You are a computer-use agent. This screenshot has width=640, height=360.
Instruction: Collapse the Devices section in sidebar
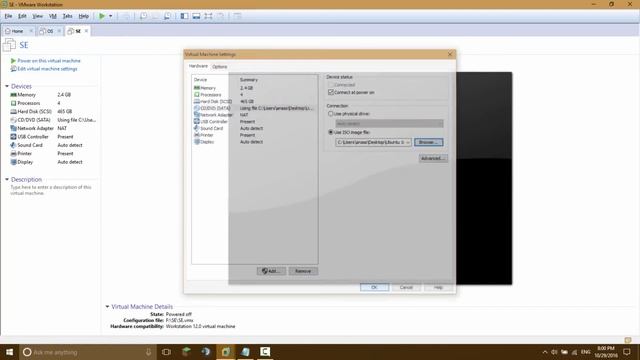point(7,87)
